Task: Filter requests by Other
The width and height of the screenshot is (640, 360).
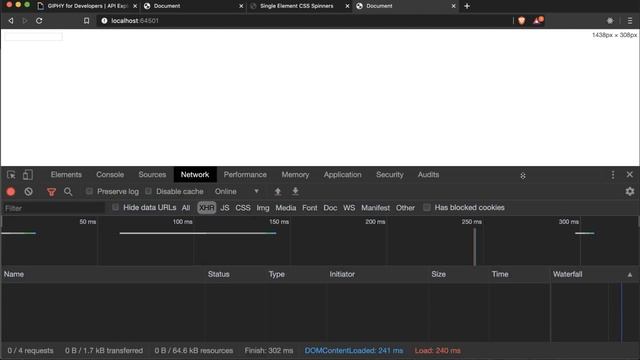Action: tap(405, 208)
